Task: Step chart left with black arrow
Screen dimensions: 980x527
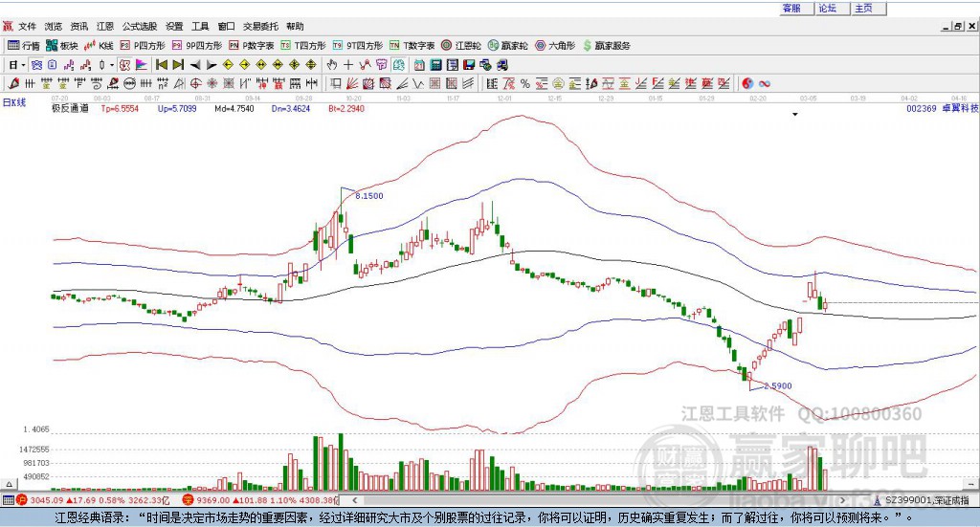Action: (x=195, y=65)
